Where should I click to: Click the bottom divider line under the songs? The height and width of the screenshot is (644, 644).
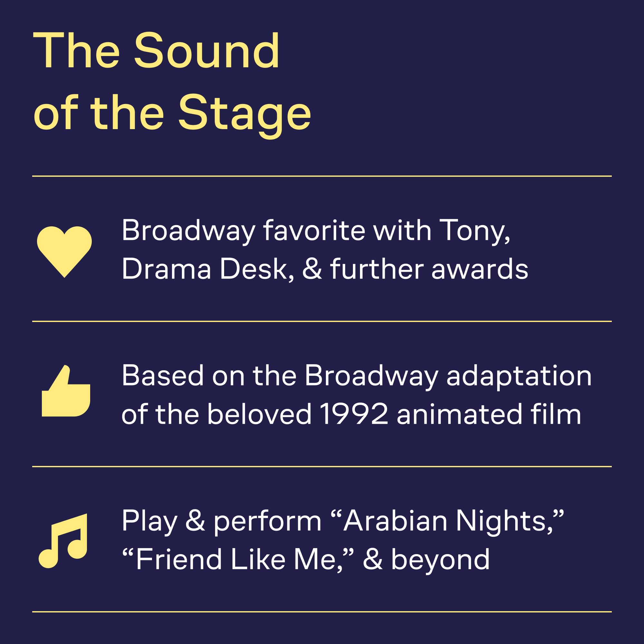pyautogui.click(x=322, y=612)
